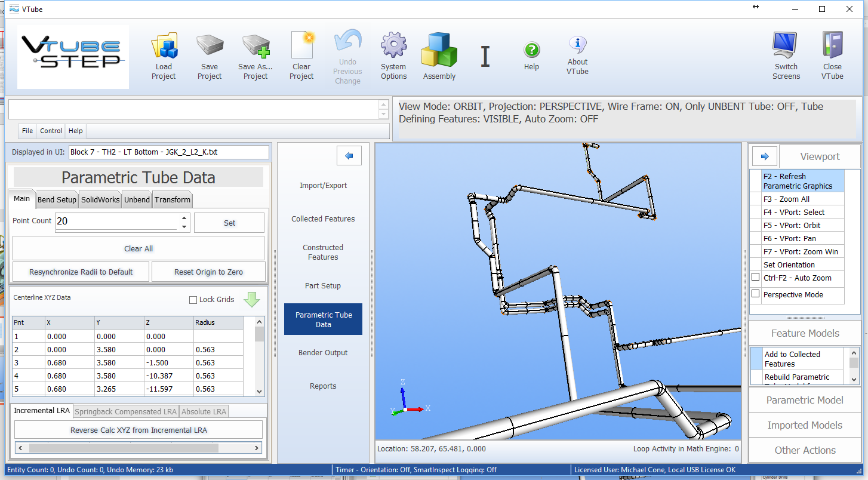This screenshot has height=480, width=868.
Task: Open the Springback Compensated LRA tab
Action: (x=125, y=411)
